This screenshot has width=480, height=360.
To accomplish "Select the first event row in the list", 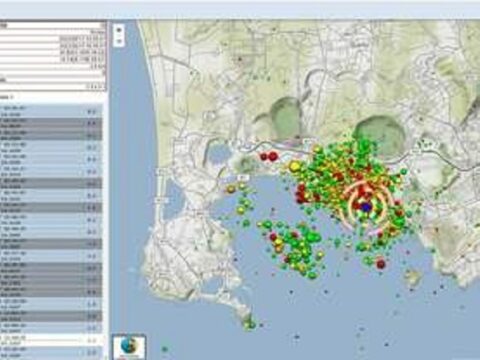I will [x=50, y=111].
